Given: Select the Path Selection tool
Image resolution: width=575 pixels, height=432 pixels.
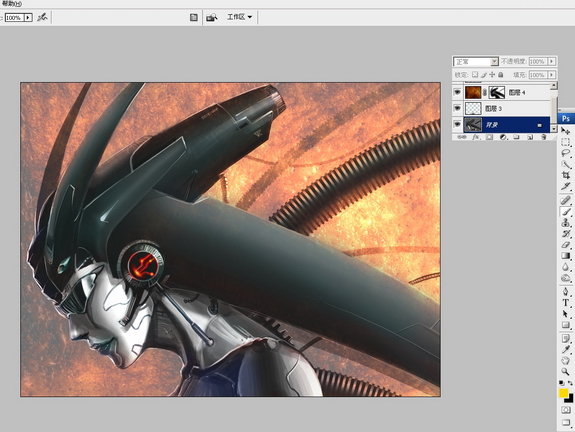Looking at the screenshot, I should tap(565, 314).
